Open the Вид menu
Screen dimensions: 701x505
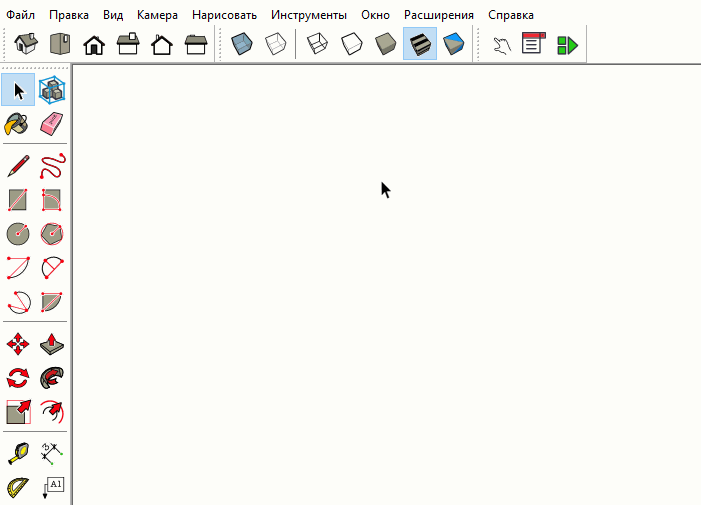coord(113,15)
